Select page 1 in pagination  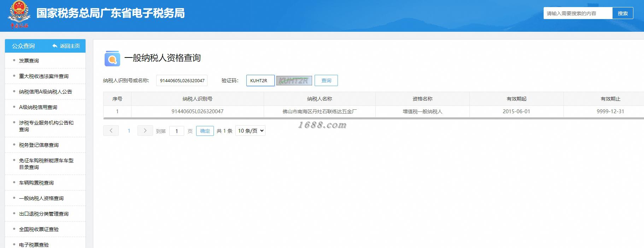129,131
